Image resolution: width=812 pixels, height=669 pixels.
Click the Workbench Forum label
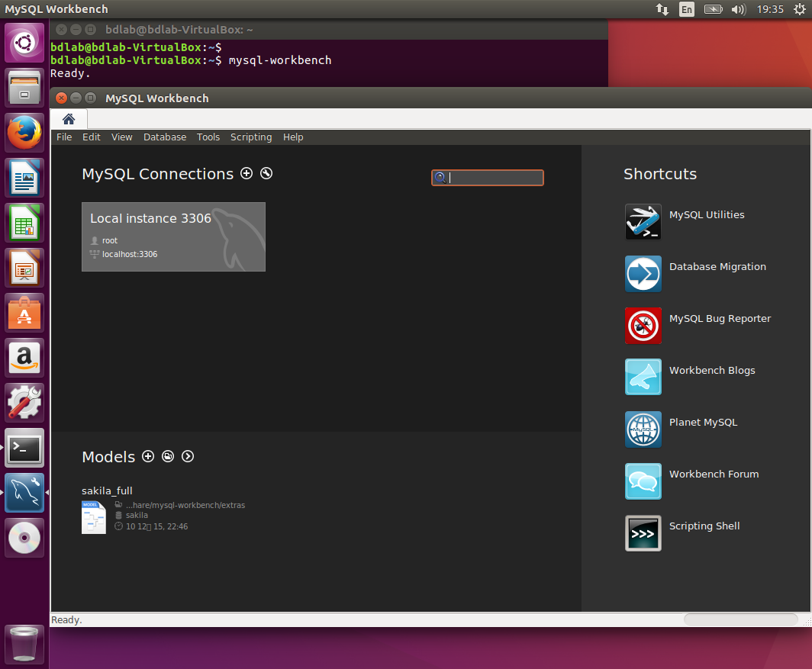714,474
